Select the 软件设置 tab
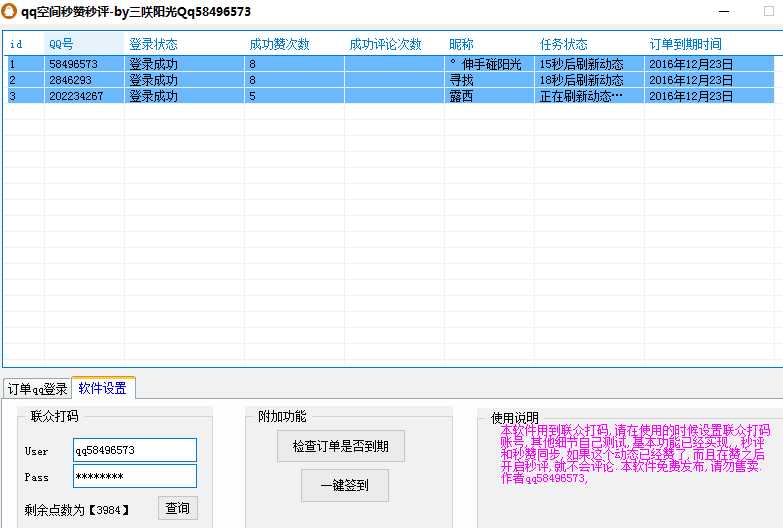 (103, 388)
